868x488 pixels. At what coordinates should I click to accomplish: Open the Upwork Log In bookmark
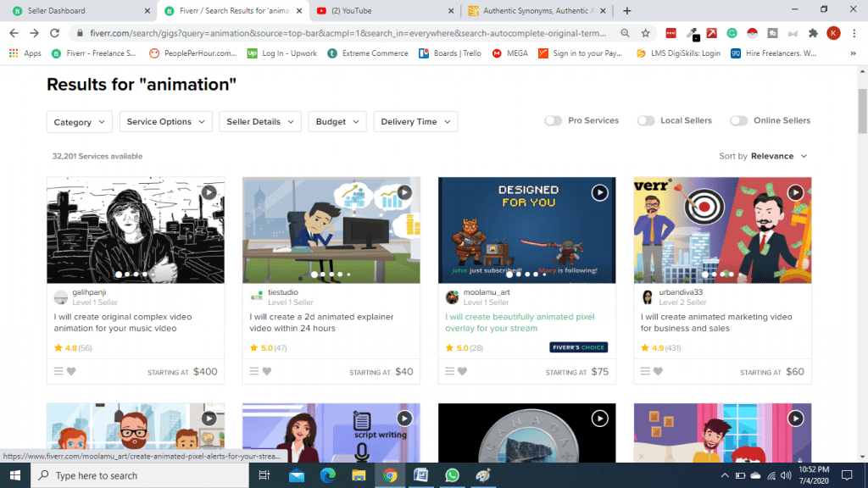coord(282,53)
